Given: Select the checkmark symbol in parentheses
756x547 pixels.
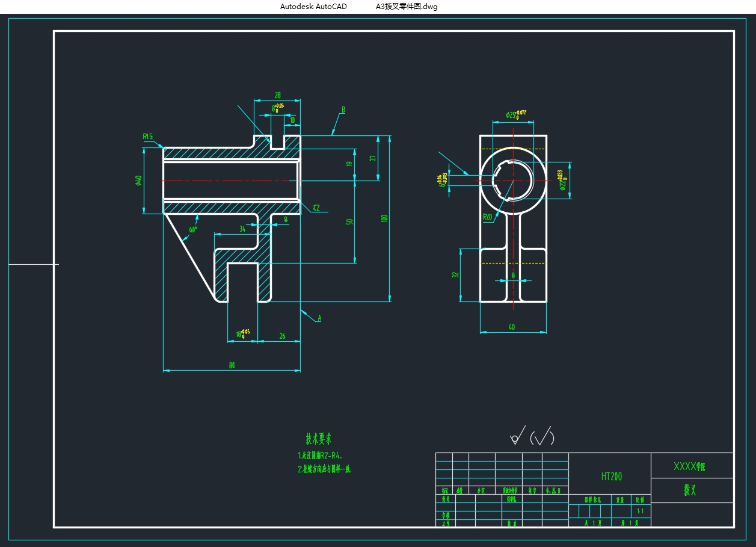Looking at the screenshot, I should (x=543, y=437).
